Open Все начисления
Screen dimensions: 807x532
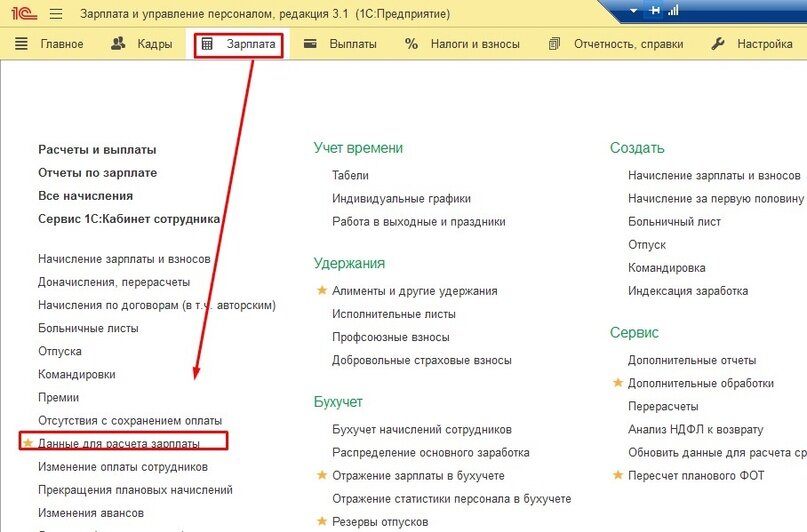85,196
